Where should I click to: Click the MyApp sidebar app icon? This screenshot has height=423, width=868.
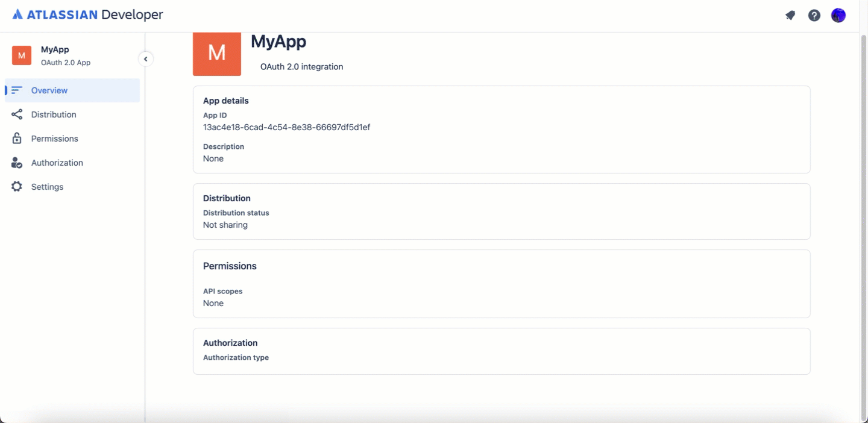[22, 55]
